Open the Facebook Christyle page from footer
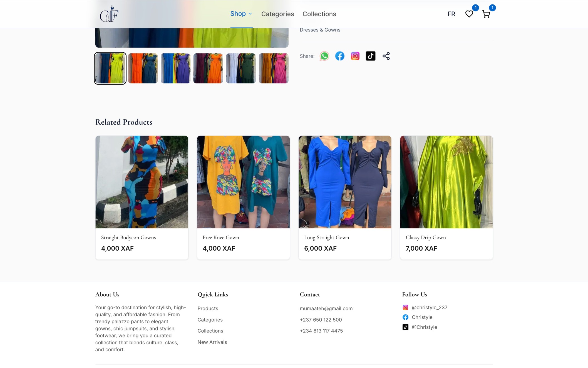Image resolution: width=588 pixels, height=368 pixels. pos(422,317)
